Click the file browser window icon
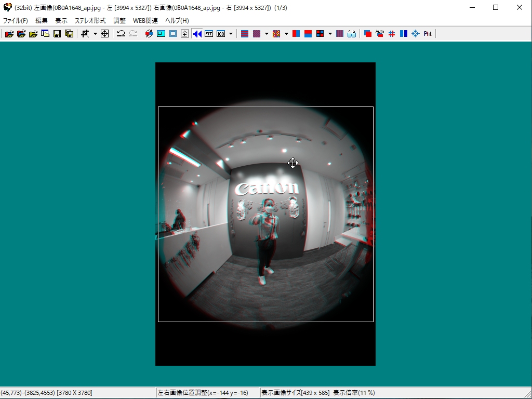The image size is (532, 399). coord(45,34)
